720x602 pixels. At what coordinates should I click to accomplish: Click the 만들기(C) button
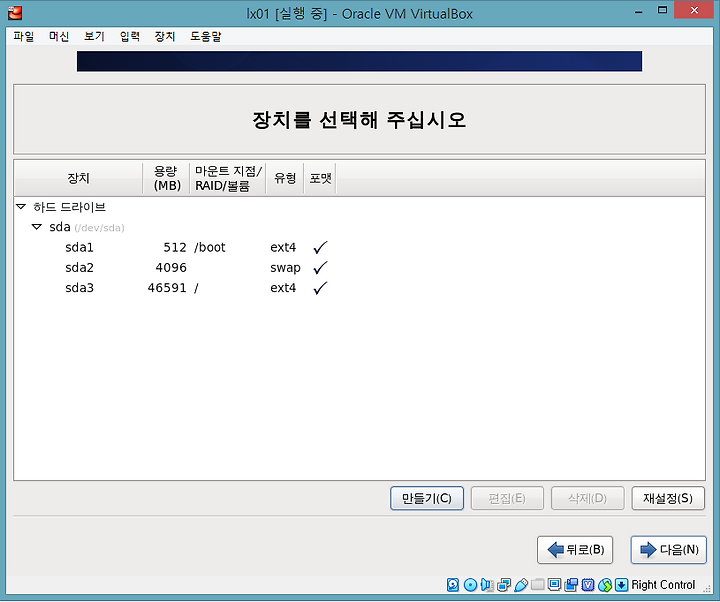tap(427, 498)
